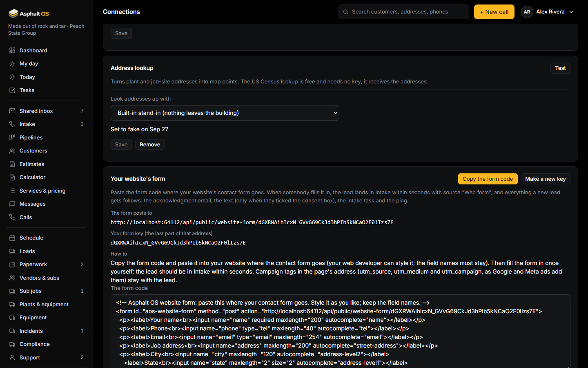Click Make a new key button
The width and height of the screenshot is (588, 368).
click(545, 179)
